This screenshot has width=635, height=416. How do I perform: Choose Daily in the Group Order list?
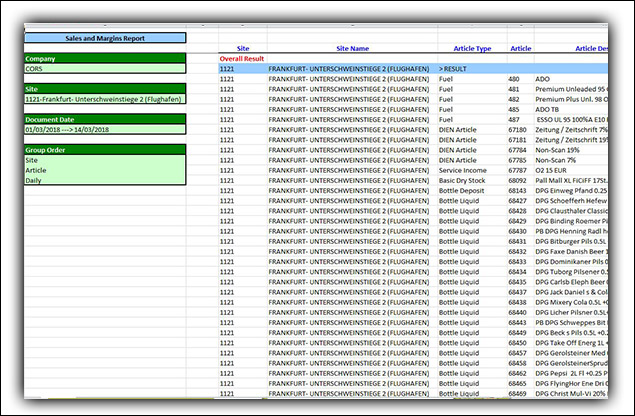click(x=105, y=181)
